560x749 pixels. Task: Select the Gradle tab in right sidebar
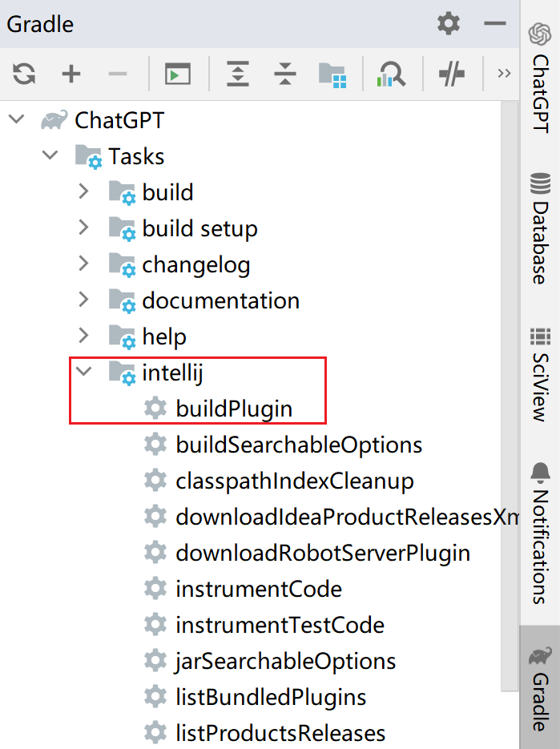(x=540, y=688)
